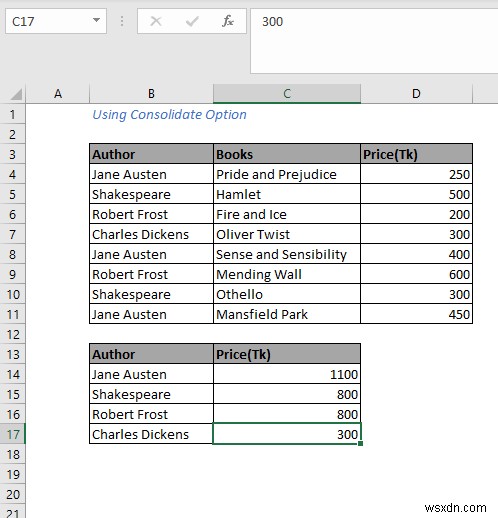Select Jane Austen cell in row 14
Viewport: 498px width, 518px height.
point(151,374)
